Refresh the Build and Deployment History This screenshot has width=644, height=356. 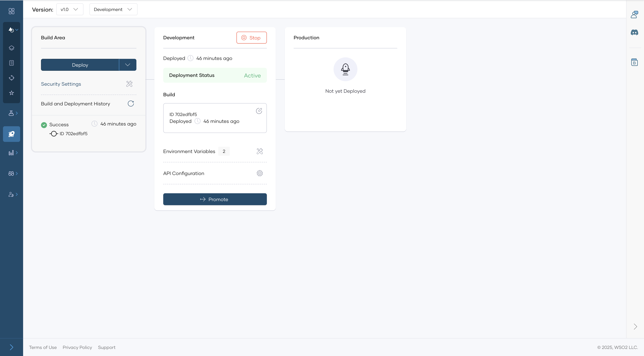point(130,103)
